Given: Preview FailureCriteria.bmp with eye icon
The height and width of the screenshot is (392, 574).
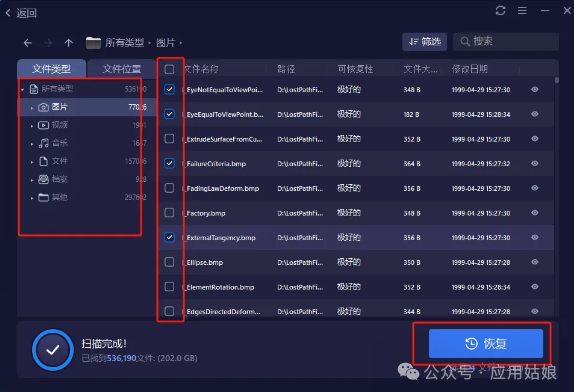Looking at the screenshot, I should click(534, 163).
